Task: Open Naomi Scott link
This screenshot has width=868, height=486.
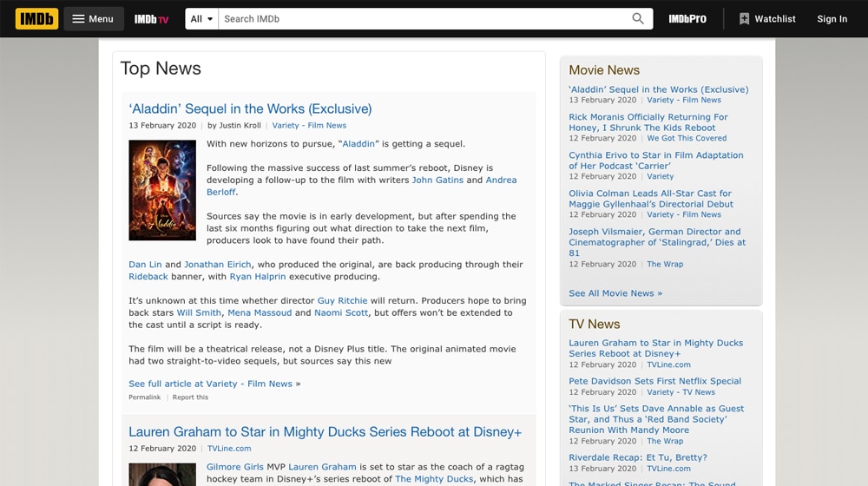Action: point(341,312)
